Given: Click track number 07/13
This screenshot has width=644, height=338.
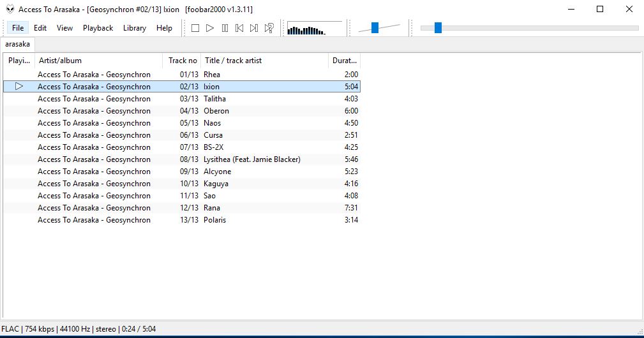Looking at the screenshot, I should pyautogui.click(x=189, y=147).
